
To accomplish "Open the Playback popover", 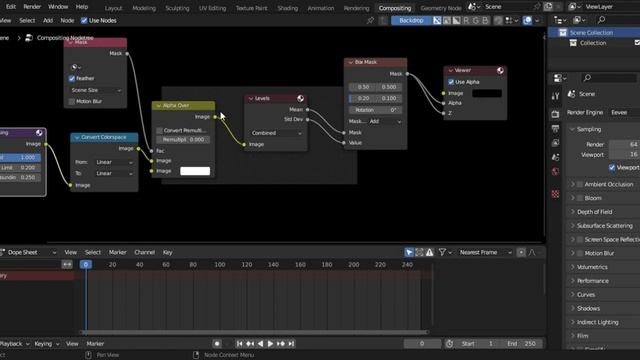I will tap(14, 344).
